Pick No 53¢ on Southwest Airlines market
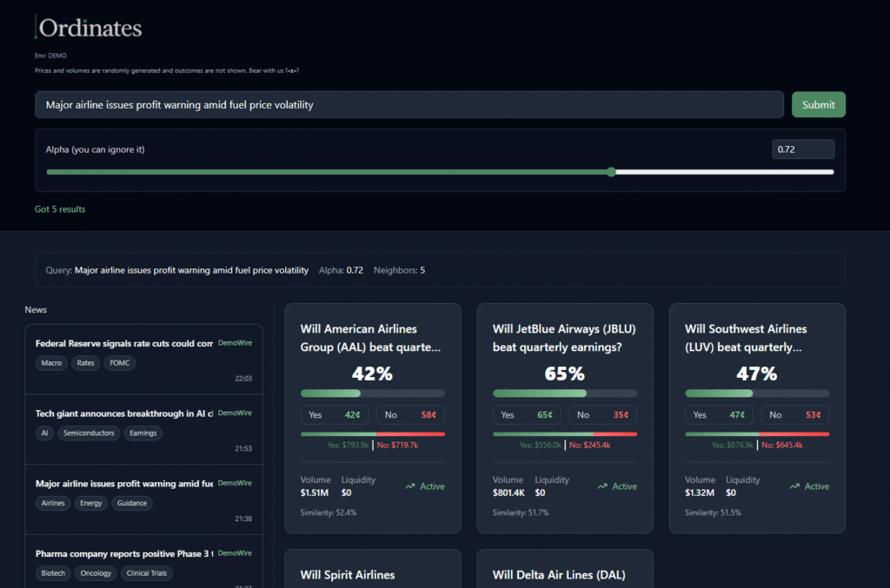Screen dimensions: 890x588 795,415
